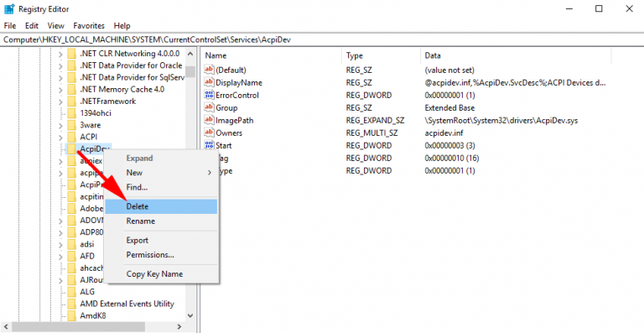Viewport: 644px width, 333px height.
Task: Expand the .NET Data Provider for Oracle key
Action: click(x=60, y=65)
